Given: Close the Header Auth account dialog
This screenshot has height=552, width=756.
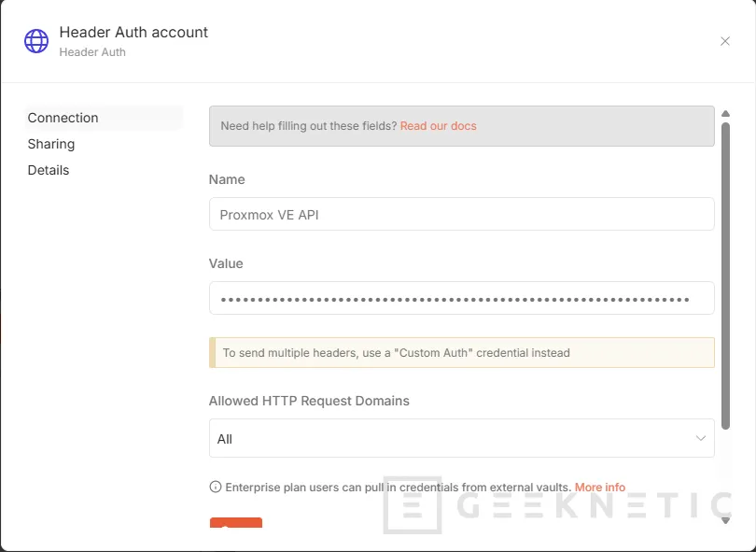Looking at the screenshot, I should [x=725, y=41].
